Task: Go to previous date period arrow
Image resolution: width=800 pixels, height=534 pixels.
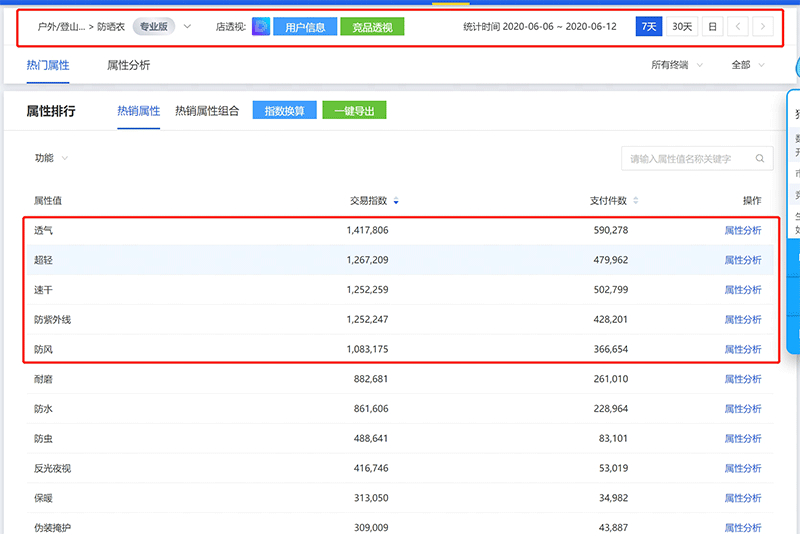Action: tap(738, 27)
